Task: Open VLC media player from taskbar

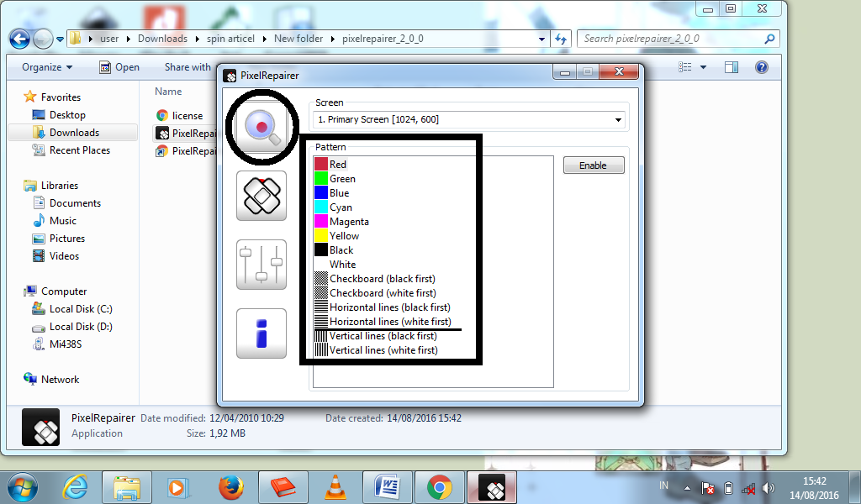Action: (335, 487)
